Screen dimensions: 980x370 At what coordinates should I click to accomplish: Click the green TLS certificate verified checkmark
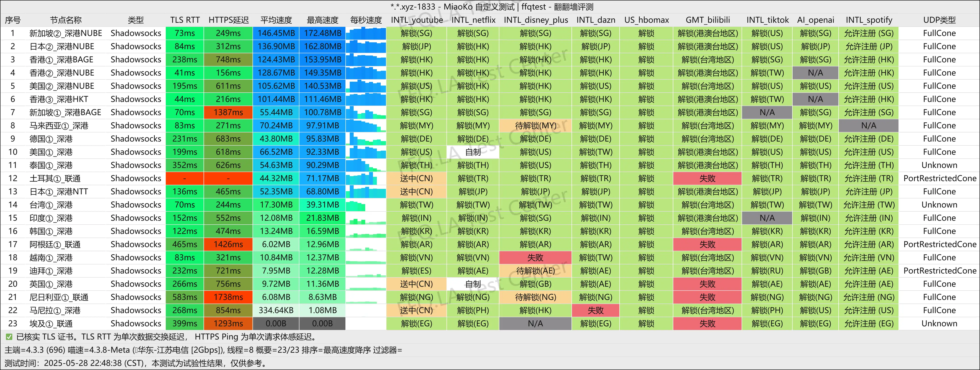coord(9,337)
